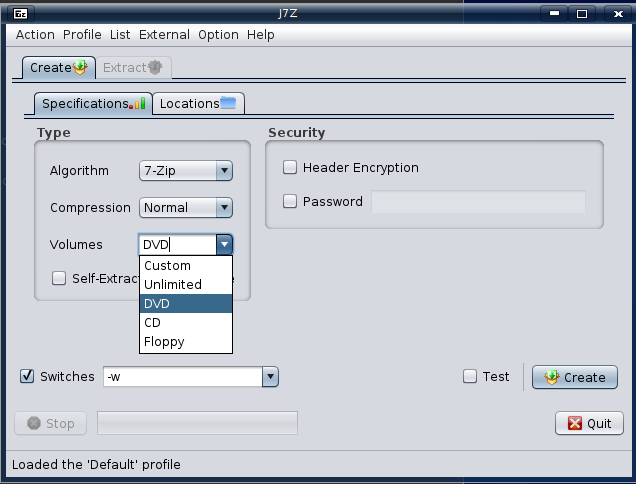Enable the Test checkbox
This screenshot has height=484, width=636.
point(470,376)
